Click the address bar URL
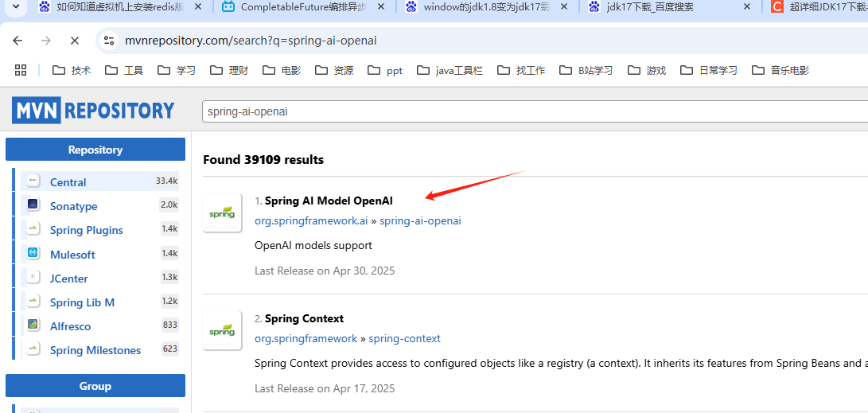Screen dimensions: 868x413 point(251,41)
